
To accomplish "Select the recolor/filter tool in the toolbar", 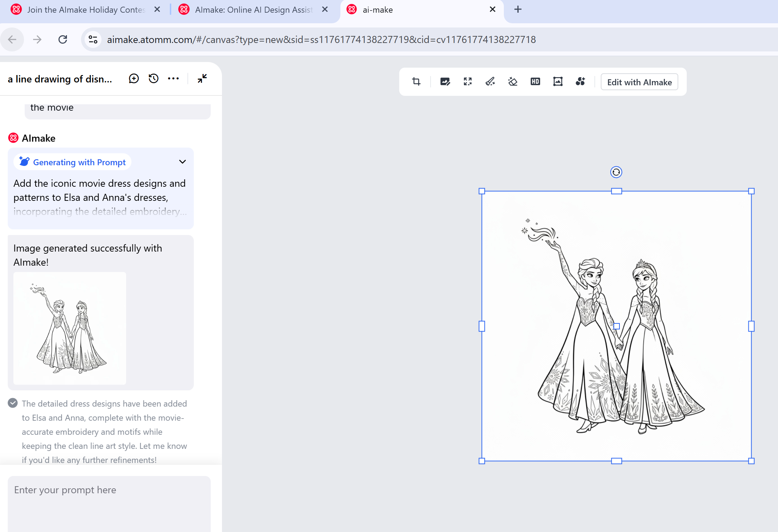I will tap(580, 81).
